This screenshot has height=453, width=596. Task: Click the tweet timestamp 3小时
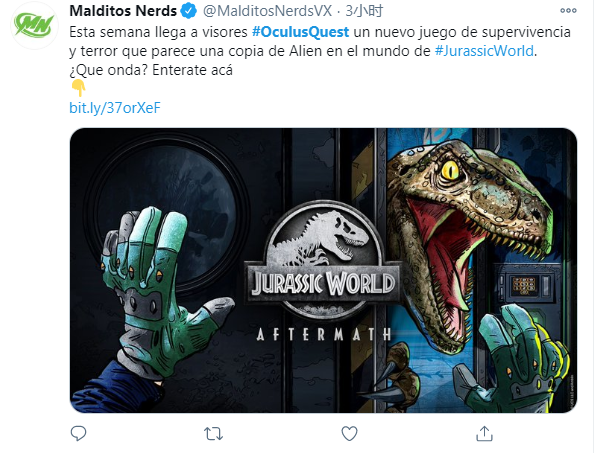(x=364, y=11)
